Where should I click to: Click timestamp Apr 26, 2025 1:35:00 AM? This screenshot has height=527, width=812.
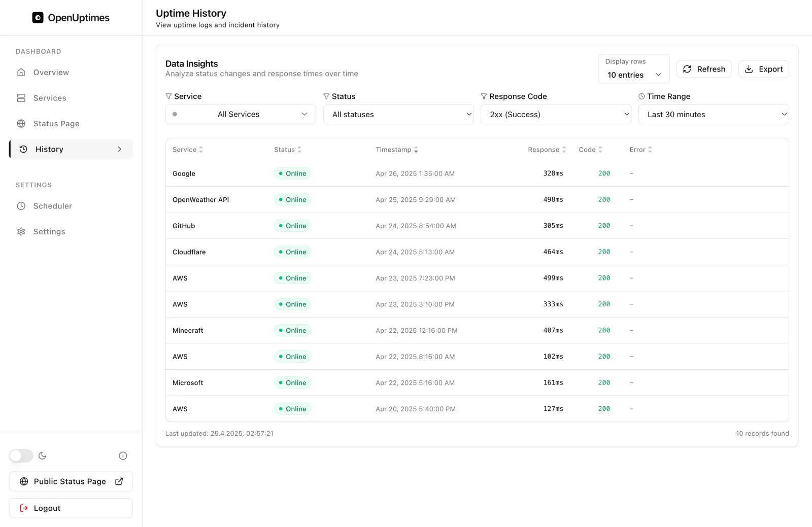coord(415,173)
